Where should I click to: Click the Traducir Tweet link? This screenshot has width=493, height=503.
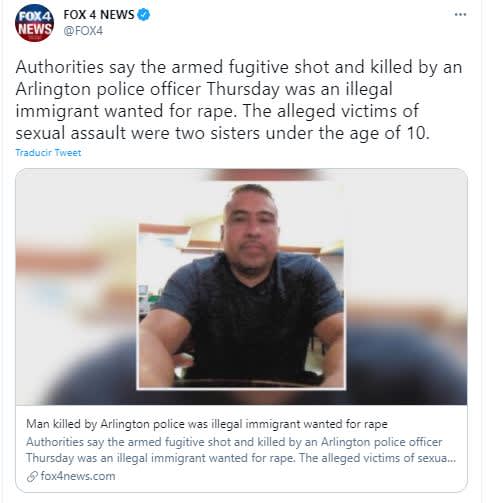tap(48, 153)
